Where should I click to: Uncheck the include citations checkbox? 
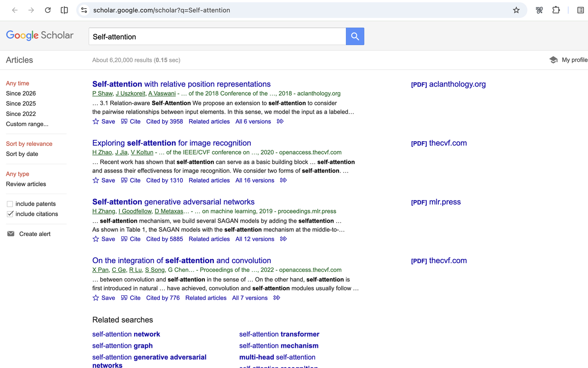click(10, 214)
